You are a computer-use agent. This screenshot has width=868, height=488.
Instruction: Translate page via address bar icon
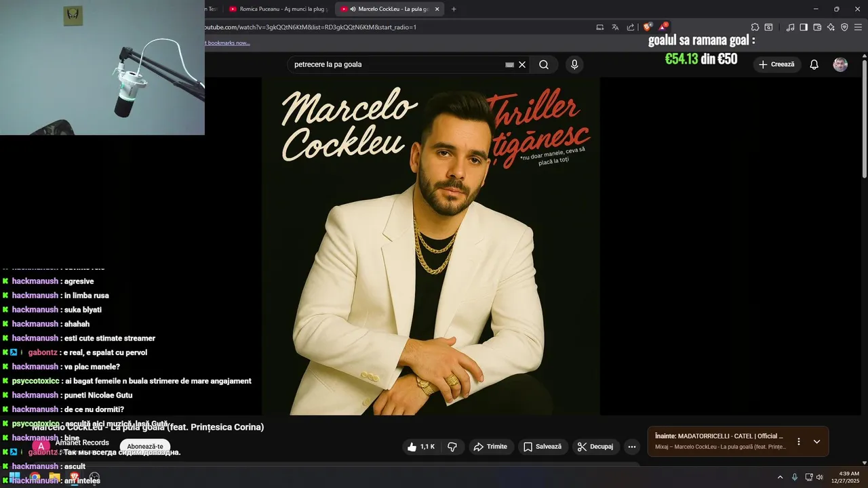click(x=615, y=27)
